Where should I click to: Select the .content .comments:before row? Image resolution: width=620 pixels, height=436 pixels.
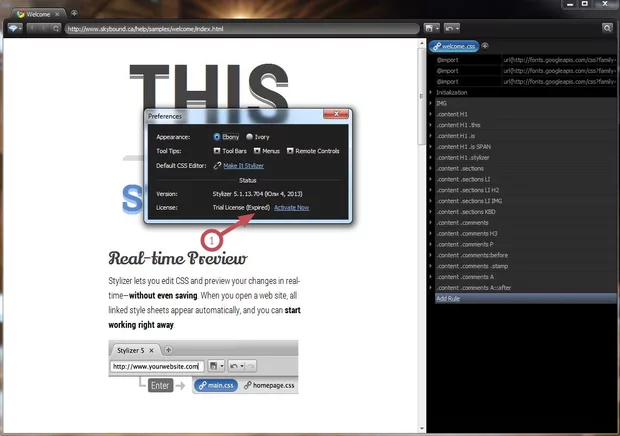[525, 255]
